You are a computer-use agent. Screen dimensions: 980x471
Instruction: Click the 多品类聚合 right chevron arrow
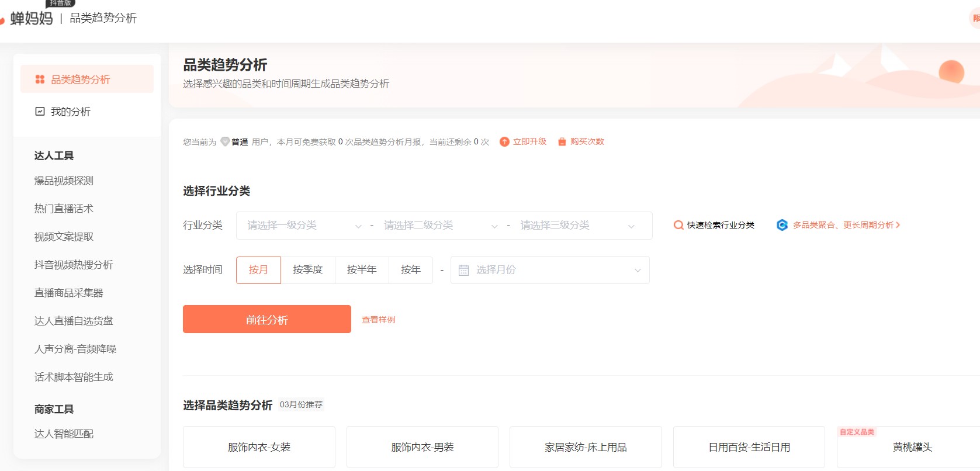[x=898, y=225]
